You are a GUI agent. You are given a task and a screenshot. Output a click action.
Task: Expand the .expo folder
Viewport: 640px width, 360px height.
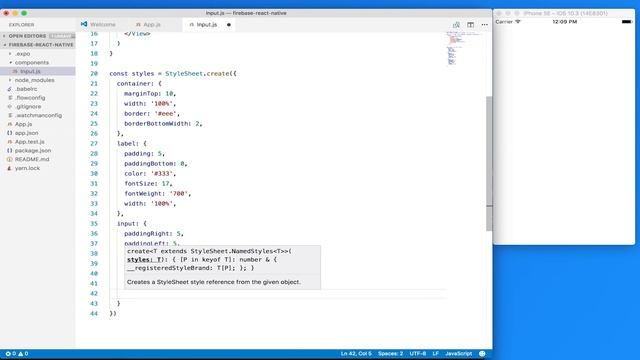tap(22, 53)
